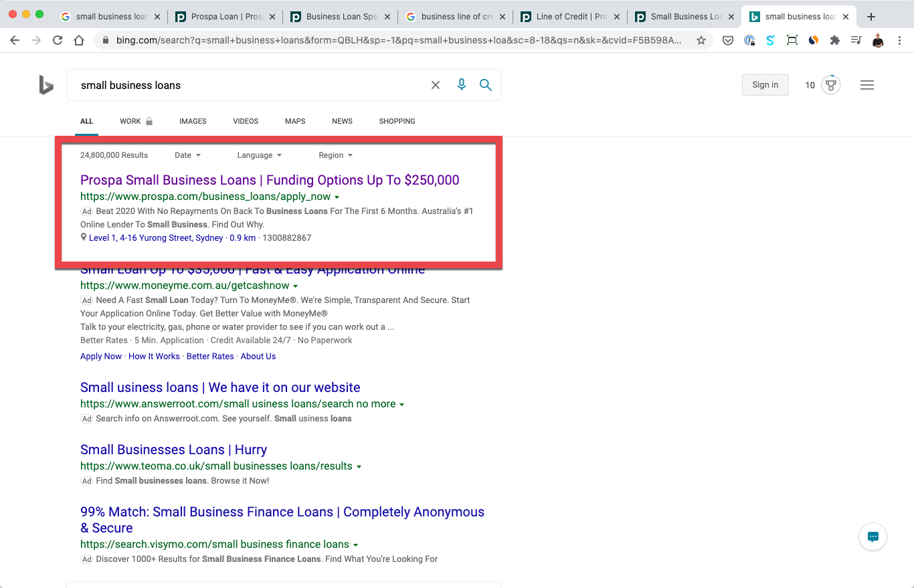Open the Pocket extension icon
This screenshot has width=914, height=588.
click(x=727, y=40)
